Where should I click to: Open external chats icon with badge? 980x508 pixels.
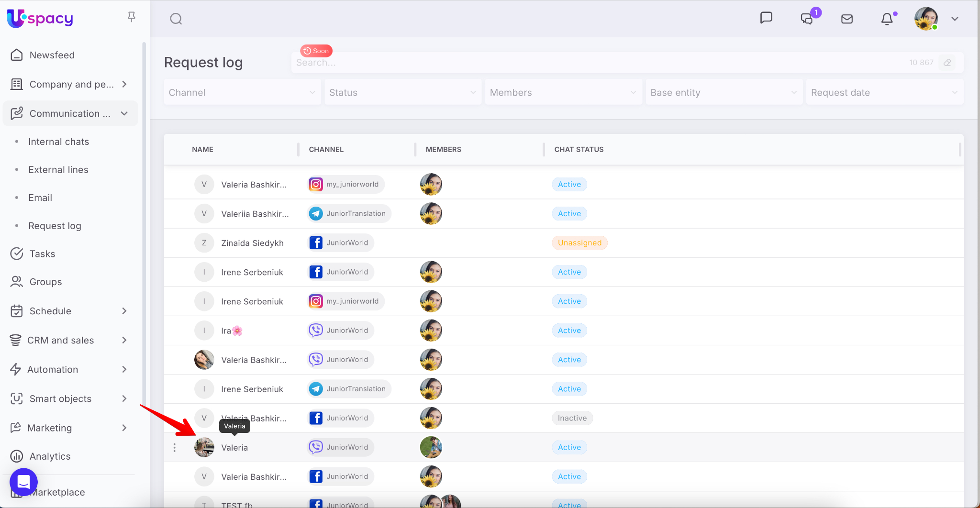[x=807, y=19]
